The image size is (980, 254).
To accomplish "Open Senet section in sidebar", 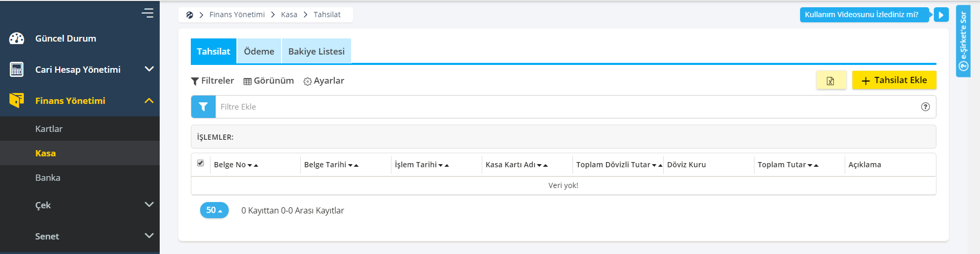I will tap(47, 236).
